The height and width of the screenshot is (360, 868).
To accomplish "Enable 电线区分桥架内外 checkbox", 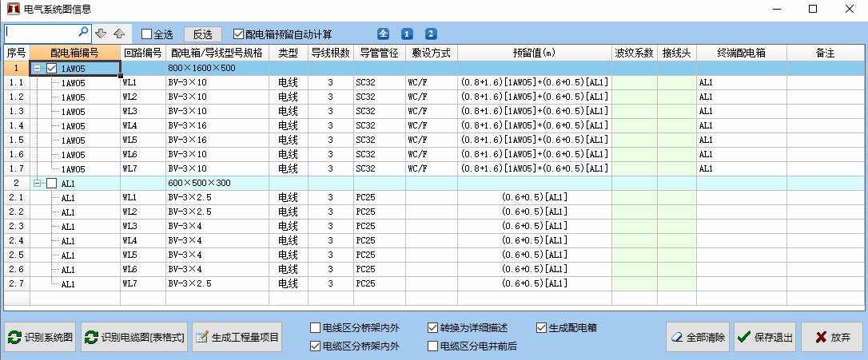I will pyautogui.click(x=315, y=328).
